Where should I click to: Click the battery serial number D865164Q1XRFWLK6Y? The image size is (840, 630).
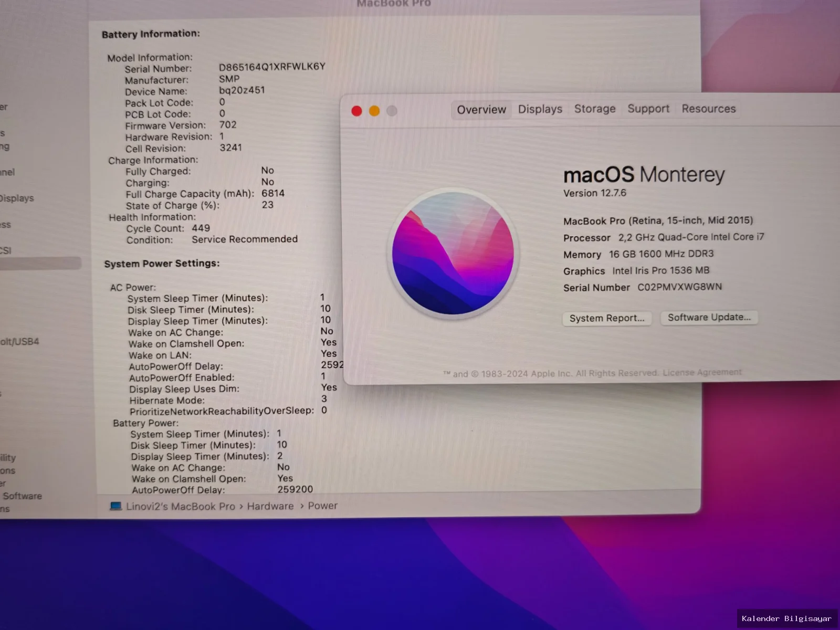point(272,67)
